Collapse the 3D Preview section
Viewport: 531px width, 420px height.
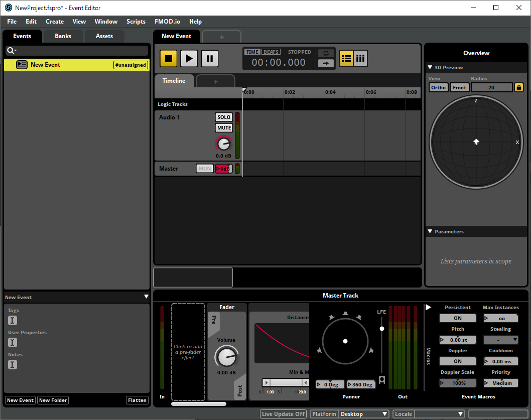pyautogui.click(x=430, y=67)
